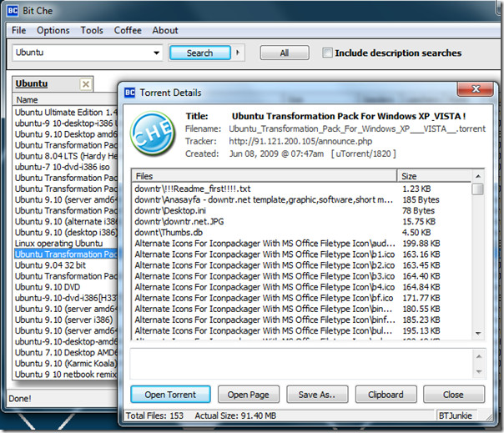Select the Ubuntu results tab
This screenshot has width=504, height=433.
32,83
